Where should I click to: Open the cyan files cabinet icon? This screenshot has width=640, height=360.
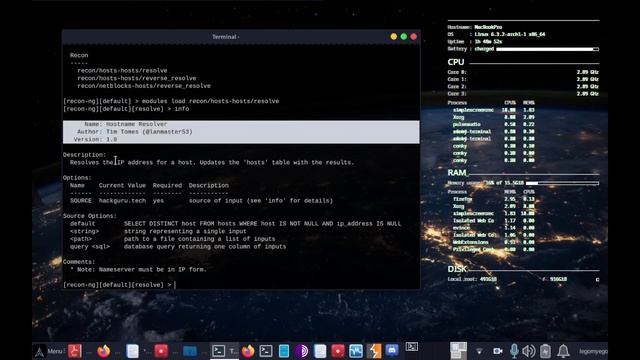284,351
